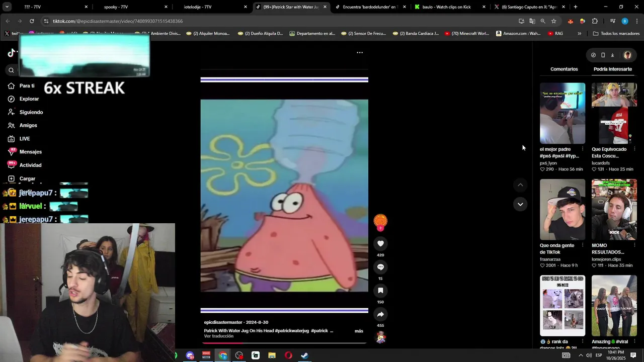The height and width of the screenshot is (362, 644).
Task: Open more options for 'MOMO RESULTADOS' video
Action: point(634,245)
